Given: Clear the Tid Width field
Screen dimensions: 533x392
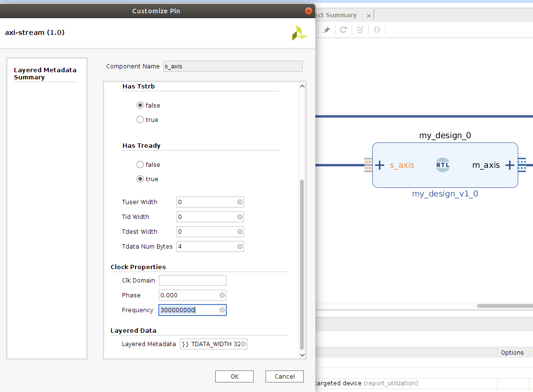Looking at the screenshot, I should pos(240,217).
